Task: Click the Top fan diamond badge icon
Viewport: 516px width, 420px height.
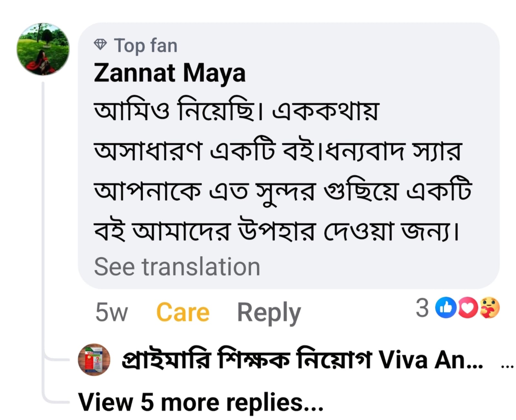Action: (x=100, y=44)
